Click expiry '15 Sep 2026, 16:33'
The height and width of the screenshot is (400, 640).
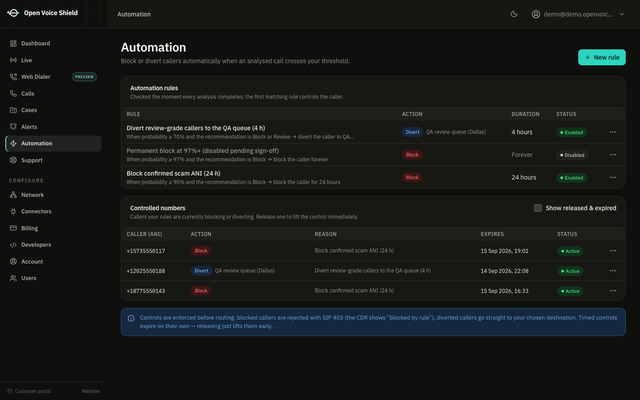coord(504,291)
